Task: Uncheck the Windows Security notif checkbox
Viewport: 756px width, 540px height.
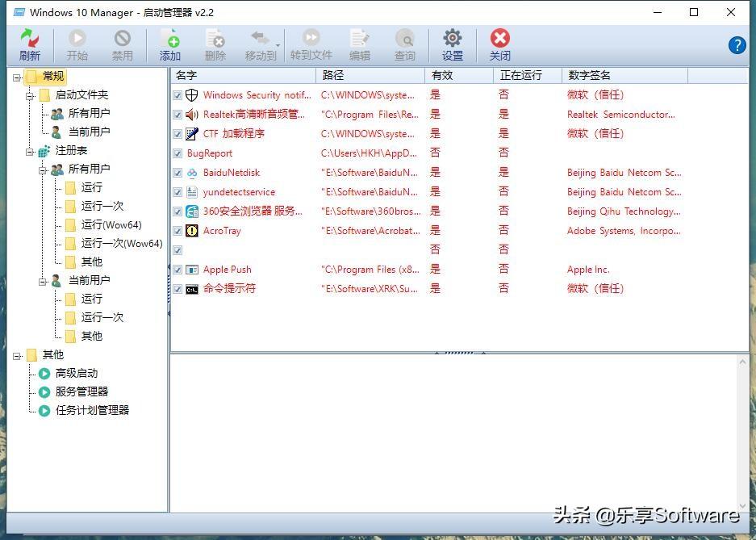Action: (178, 95)
